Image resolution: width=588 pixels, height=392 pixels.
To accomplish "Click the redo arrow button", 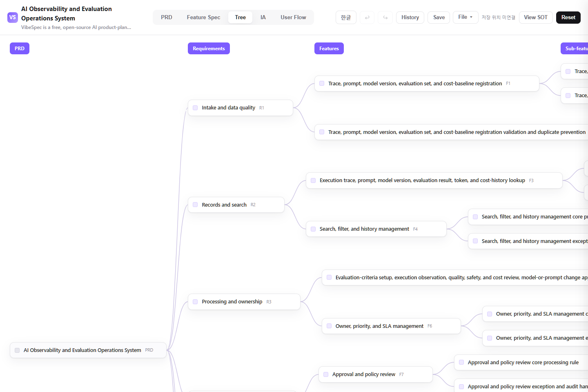I will pyautogui.click(x=385, y=18).
